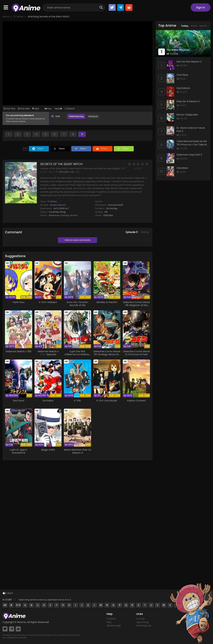Screen dimensions: 213x644
Task: Go to previous episode with Prev
Action: (x=48, y=108)
